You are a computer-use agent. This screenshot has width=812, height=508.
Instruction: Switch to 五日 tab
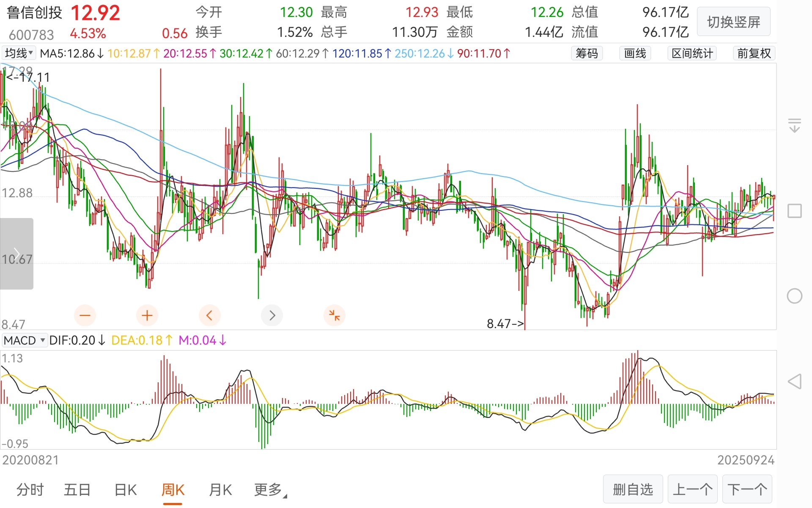coord(77,490)
